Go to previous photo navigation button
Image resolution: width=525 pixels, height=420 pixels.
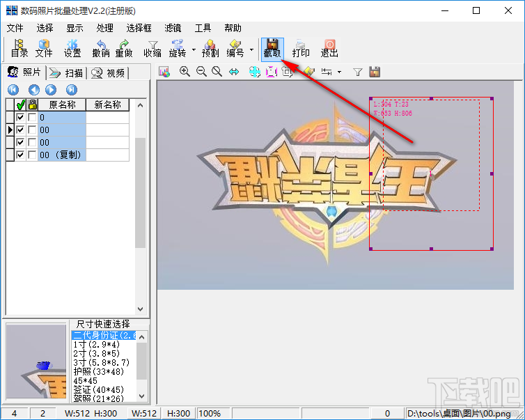pos(34,90)
